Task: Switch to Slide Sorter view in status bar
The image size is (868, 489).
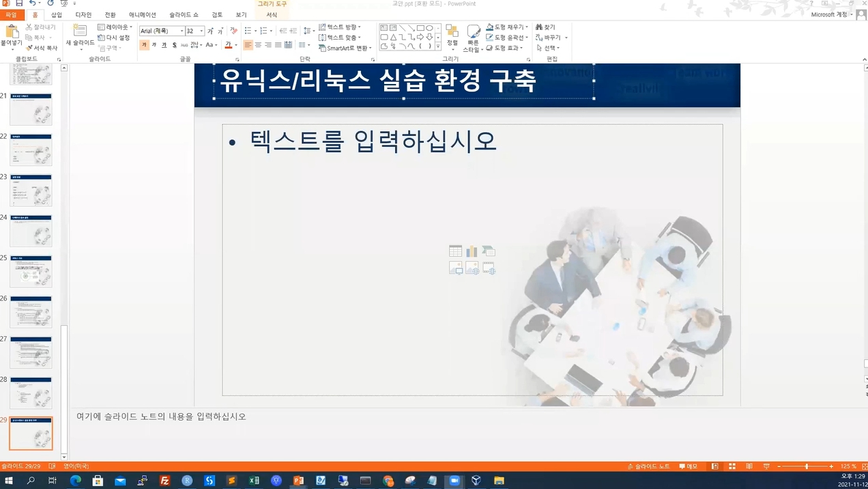Action: [732, 466]
